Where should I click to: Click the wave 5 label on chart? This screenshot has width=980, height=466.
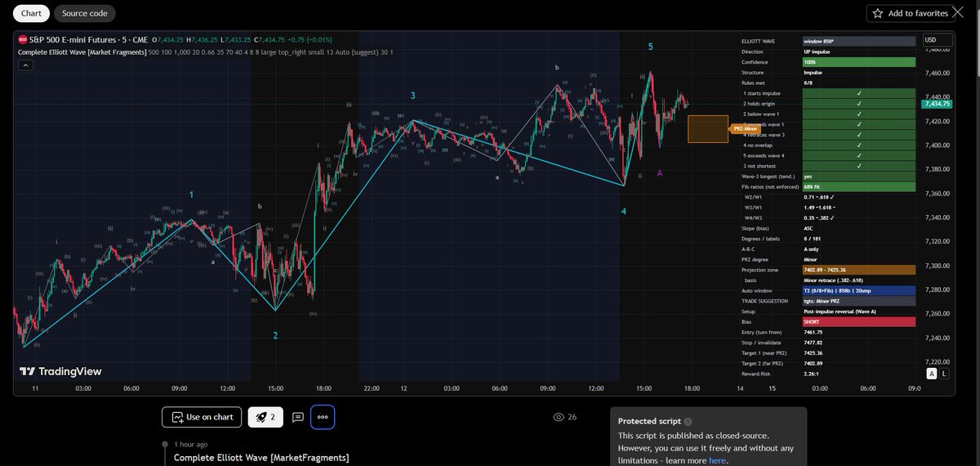click(650, 47)
